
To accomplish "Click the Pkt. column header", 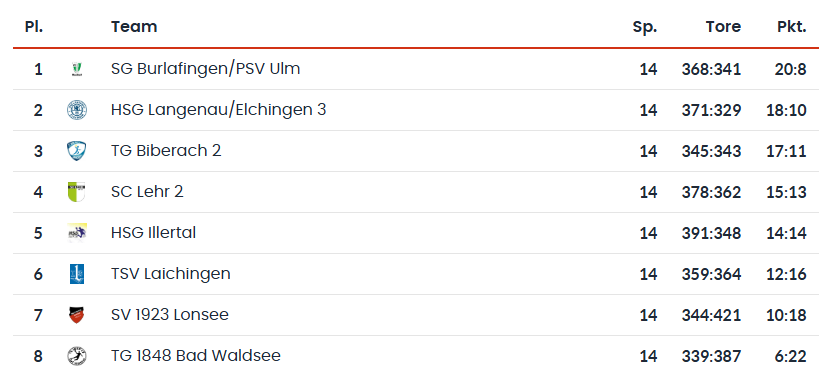I will click(792, 26).
